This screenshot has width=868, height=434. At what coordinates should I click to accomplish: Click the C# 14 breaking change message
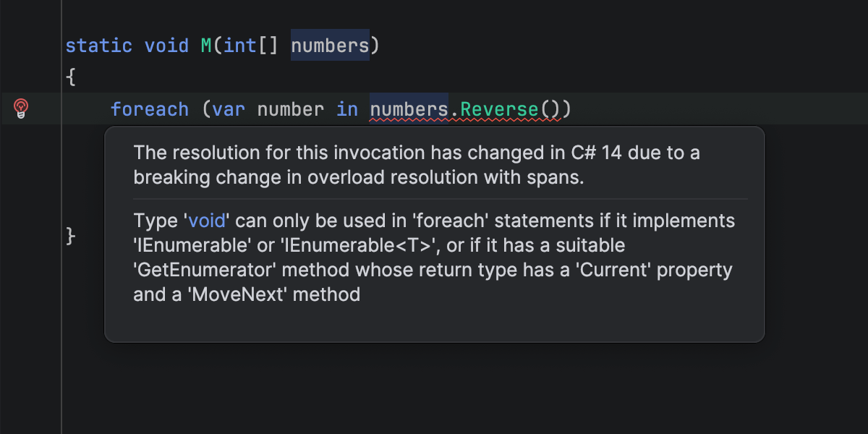click(417, 165)
